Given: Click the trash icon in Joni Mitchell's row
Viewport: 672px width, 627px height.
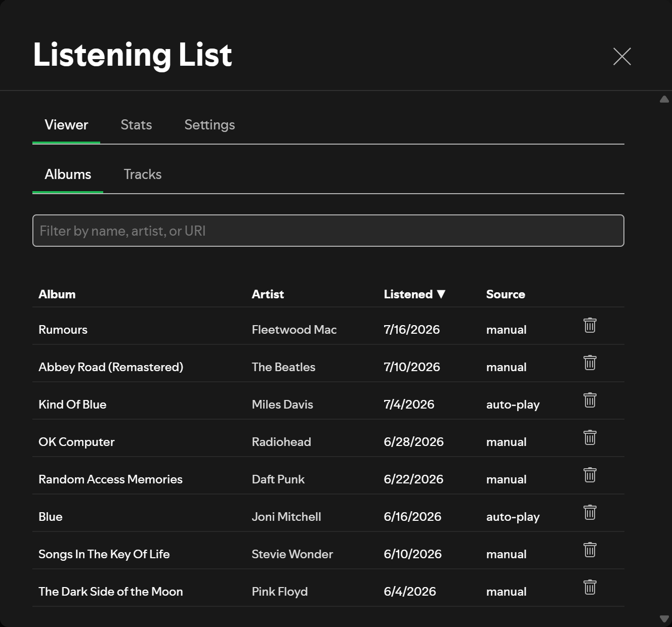Looking at the screenshot, I should click(x=590, y=512).
